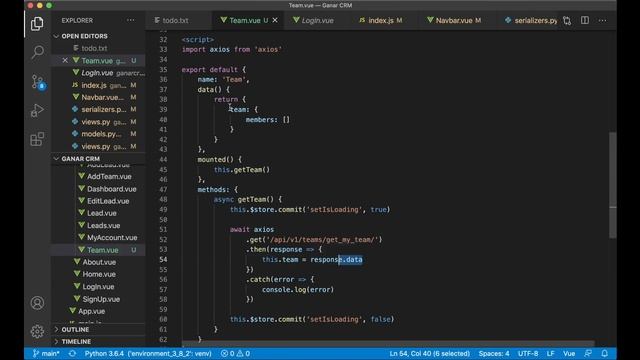The image size is (640, 360).
Task: Switch to the Login.vue tab
Action: [318, 20]
